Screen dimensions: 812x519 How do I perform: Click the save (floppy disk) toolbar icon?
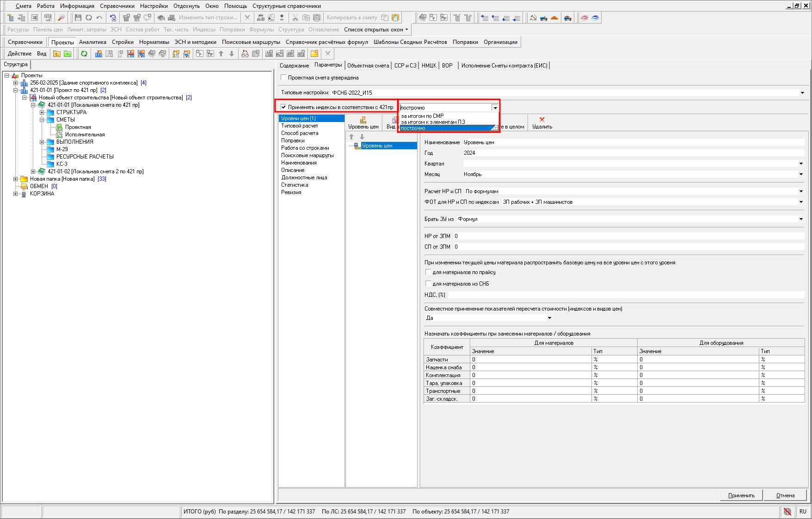click(78, 18)
